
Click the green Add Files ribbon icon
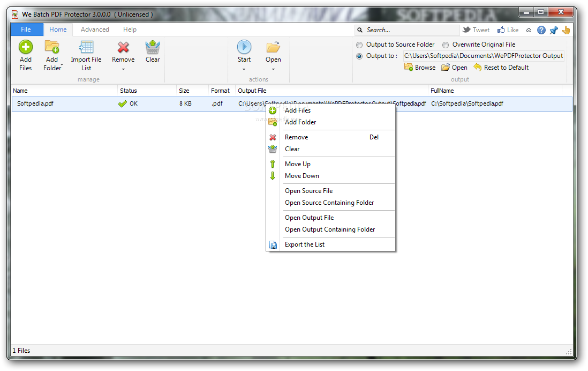tap(26, 47)
